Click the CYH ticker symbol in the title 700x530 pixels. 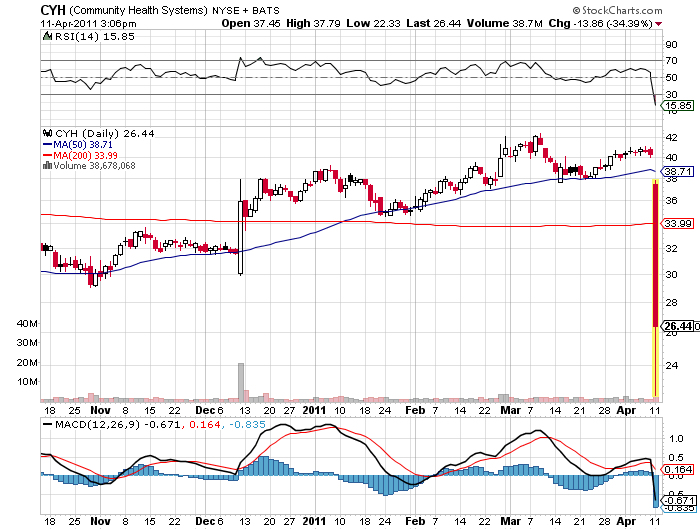point(53,10)
